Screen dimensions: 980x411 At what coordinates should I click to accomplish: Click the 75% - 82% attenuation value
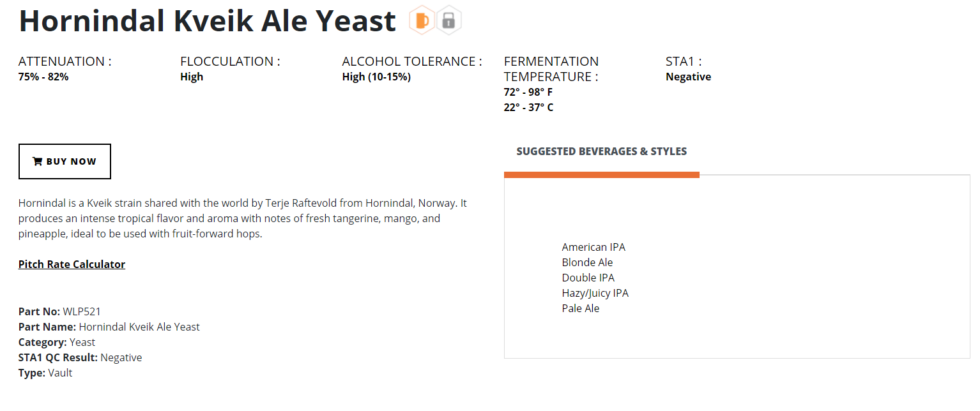click(43, 77)
